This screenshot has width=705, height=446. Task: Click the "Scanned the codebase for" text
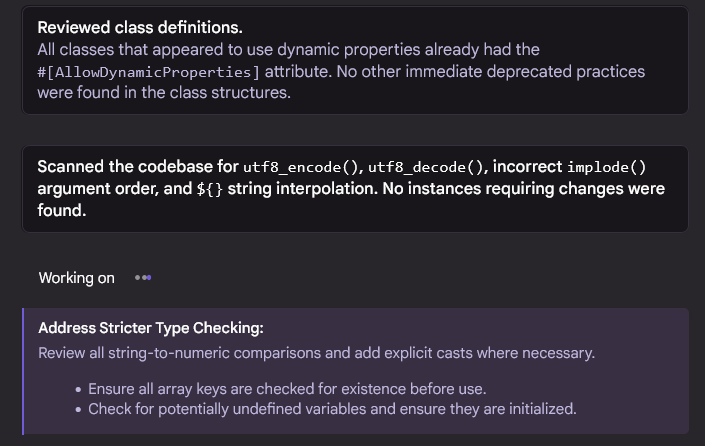pyautogui.click(x=138, y=167)
